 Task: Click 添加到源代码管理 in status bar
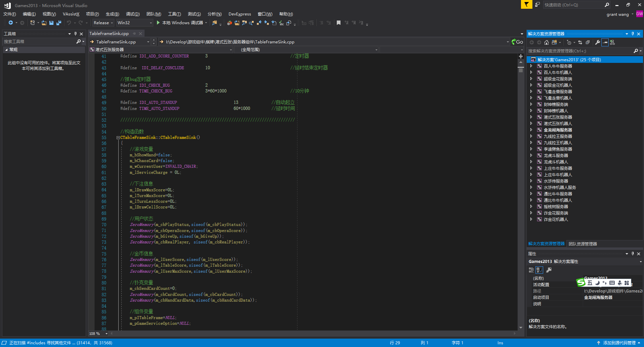click(x=619, y=343)
